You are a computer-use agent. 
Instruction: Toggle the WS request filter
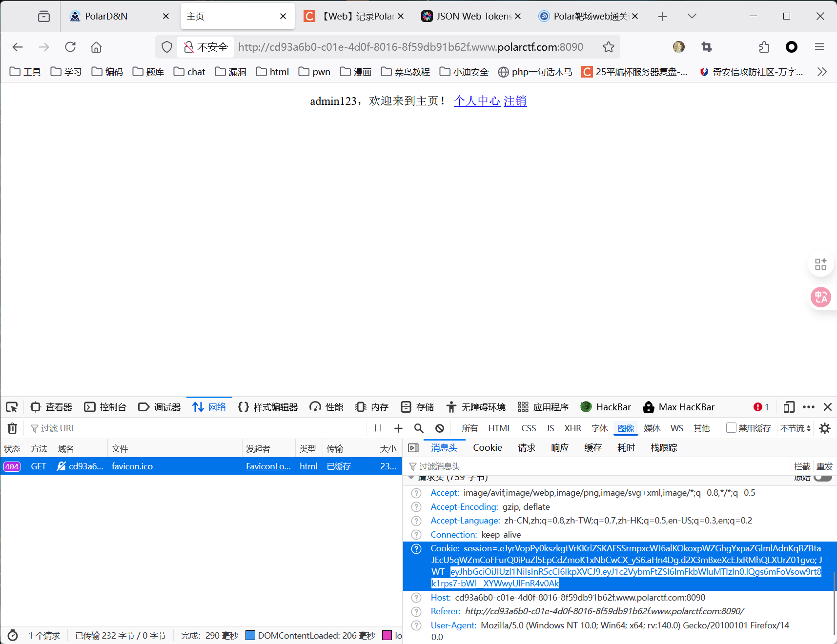(676, 428)
